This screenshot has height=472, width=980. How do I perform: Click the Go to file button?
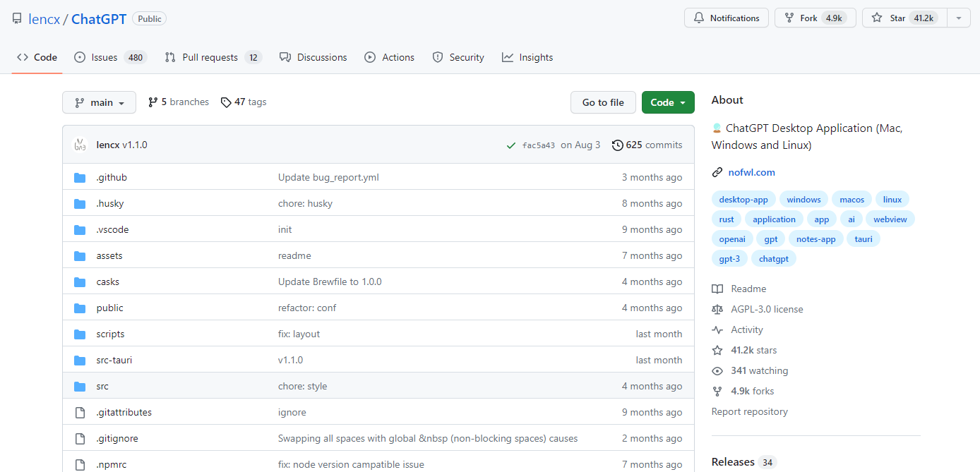point(603,102)
